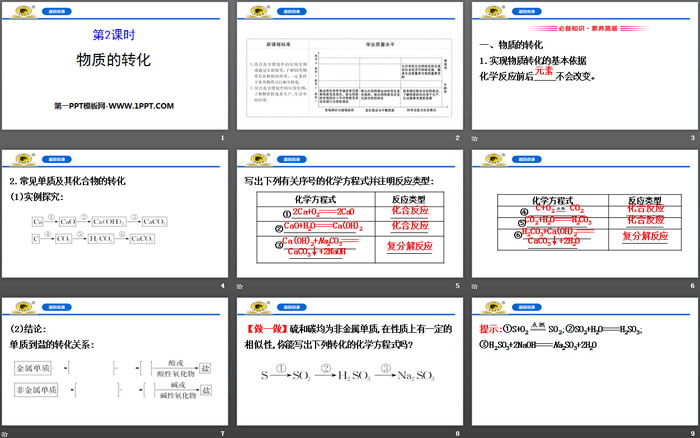Select the 【做一做】 exercise slide
700x438 pixels.
click(348, 369)
